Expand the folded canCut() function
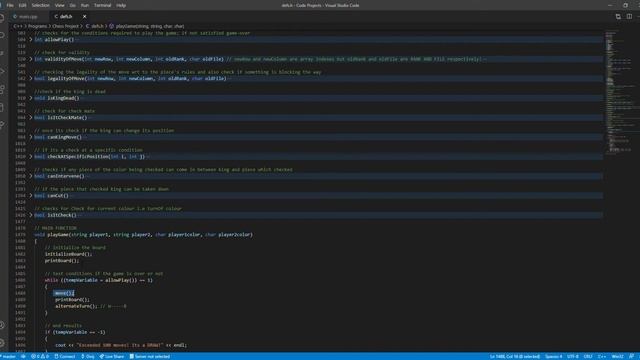Image resolution: width=640 pixels, height=360 pixels. click(x=31, y=196)
